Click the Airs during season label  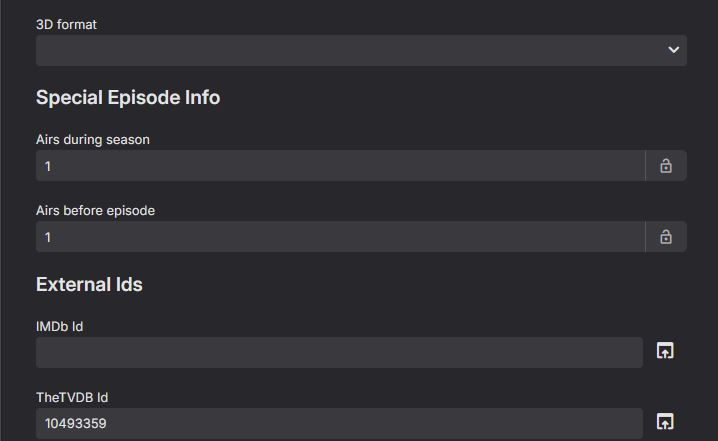[93, 139]
